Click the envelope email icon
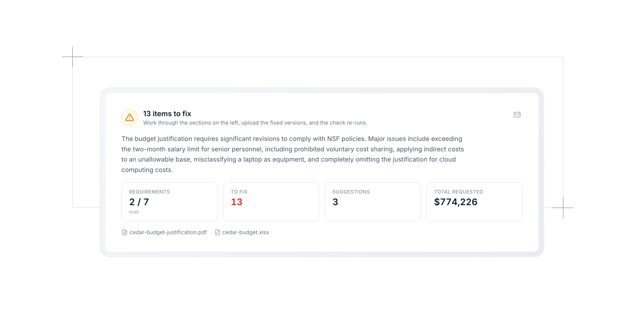 (x=517, y=115)
